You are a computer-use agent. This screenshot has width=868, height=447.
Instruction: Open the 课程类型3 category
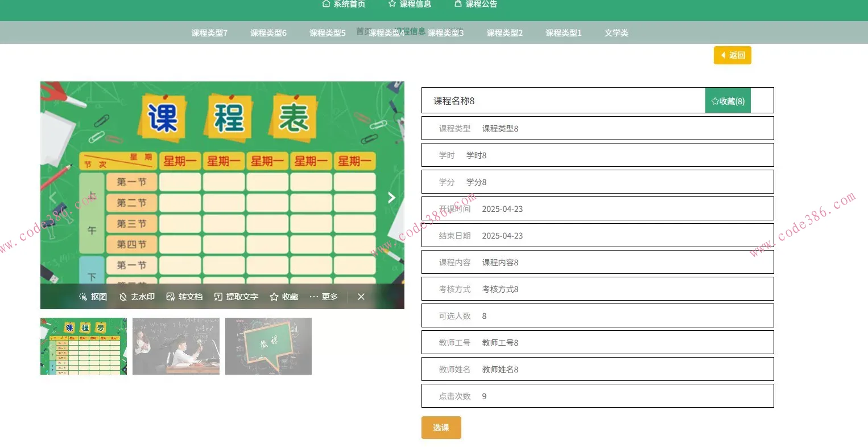445,32
